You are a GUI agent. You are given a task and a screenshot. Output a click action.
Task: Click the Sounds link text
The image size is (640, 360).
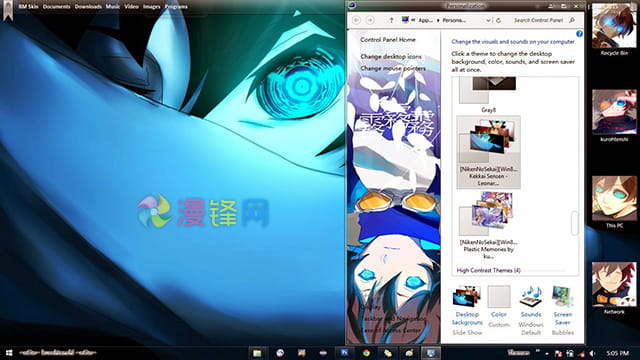[x=531, y=314]
